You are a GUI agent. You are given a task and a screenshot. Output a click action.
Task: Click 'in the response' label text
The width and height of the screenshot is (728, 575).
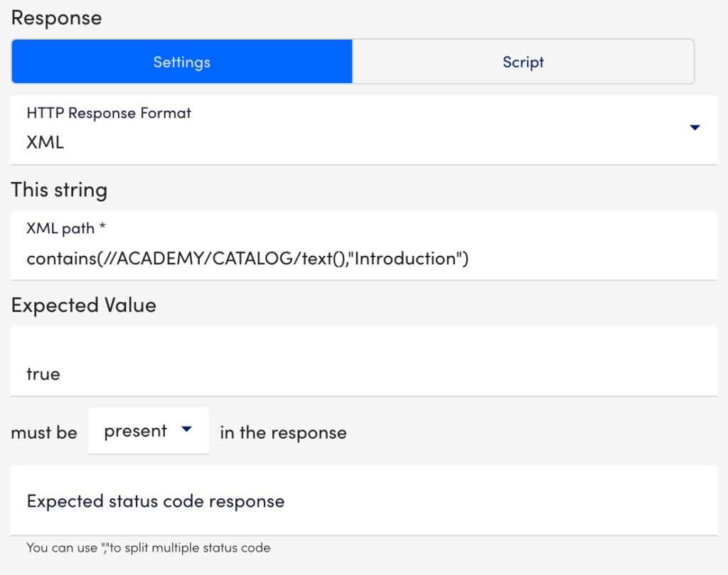point(282,431)
